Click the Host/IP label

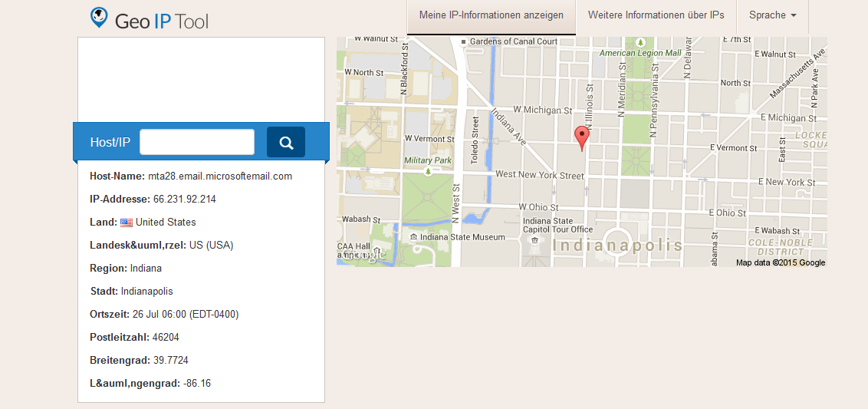click(x=110, y=143)
